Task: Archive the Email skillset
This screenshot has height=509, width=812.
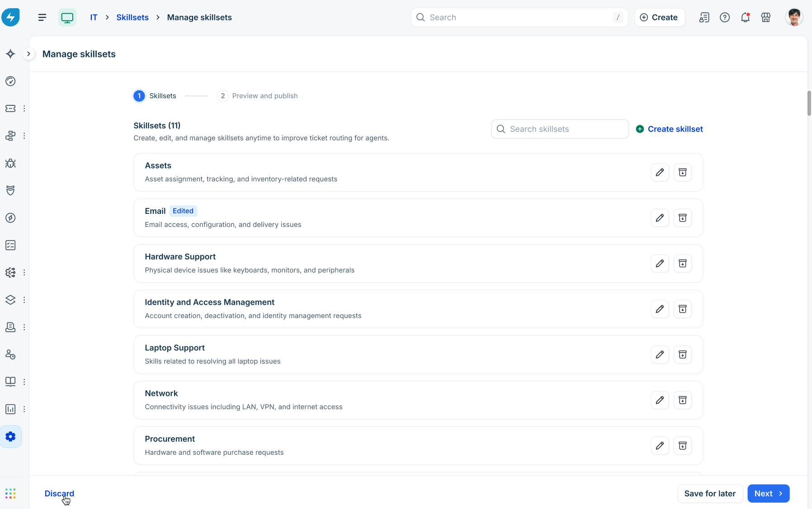Action: point(683,218)
